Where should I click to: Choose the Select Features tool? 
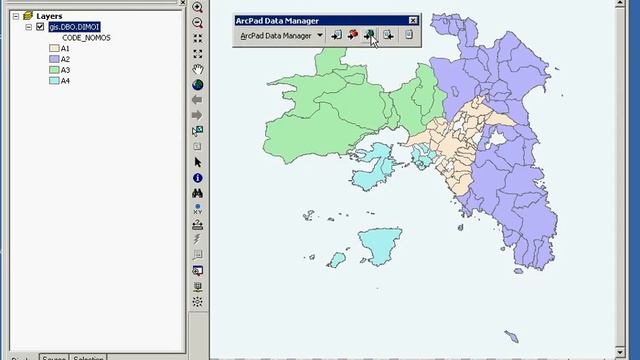[198, 131]
